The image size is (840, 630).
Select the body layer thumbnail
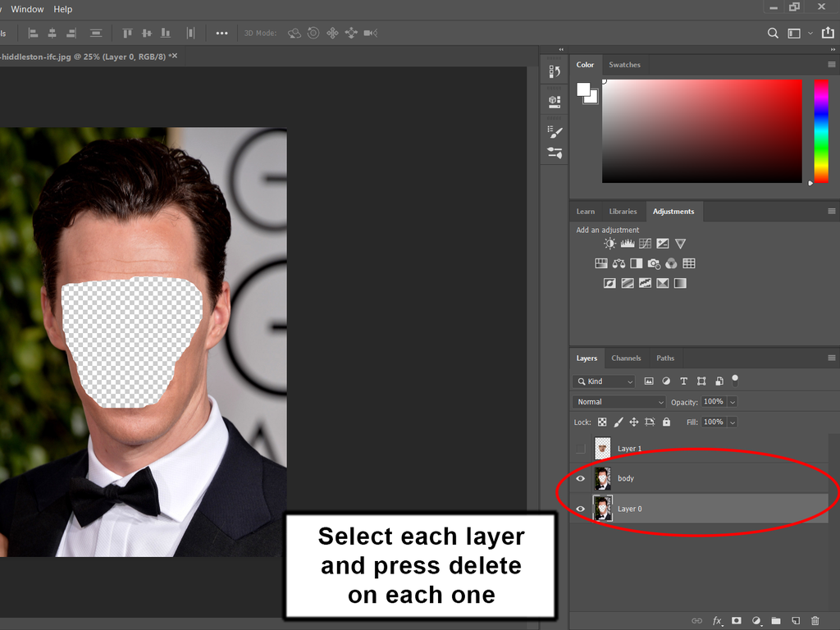pyautogui.click(x=602, y=478)
